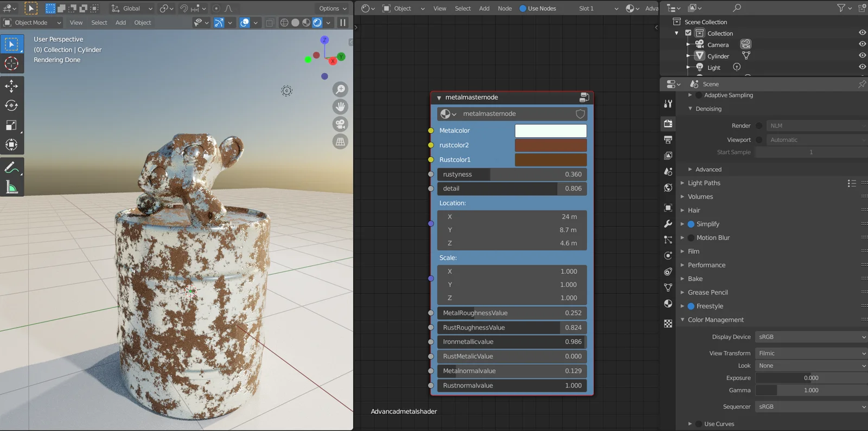Open the Scene properties tab
The width and height of the screenshot is (868, 431).
(x=668, y=171)
